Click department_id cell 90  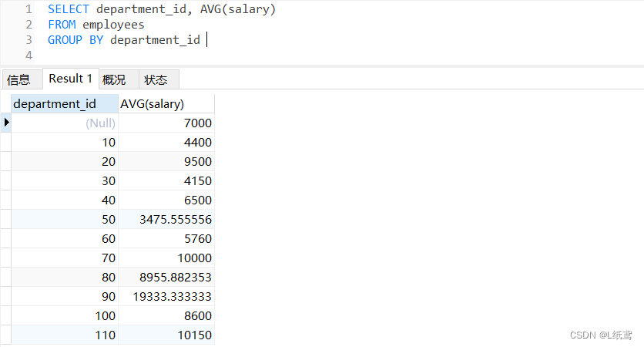coord(65,296)
